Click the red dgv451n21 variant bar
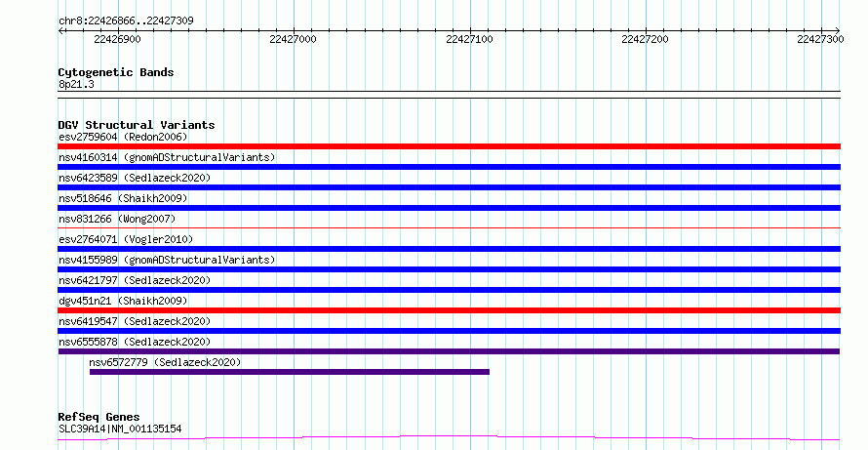 click(449, 310)
